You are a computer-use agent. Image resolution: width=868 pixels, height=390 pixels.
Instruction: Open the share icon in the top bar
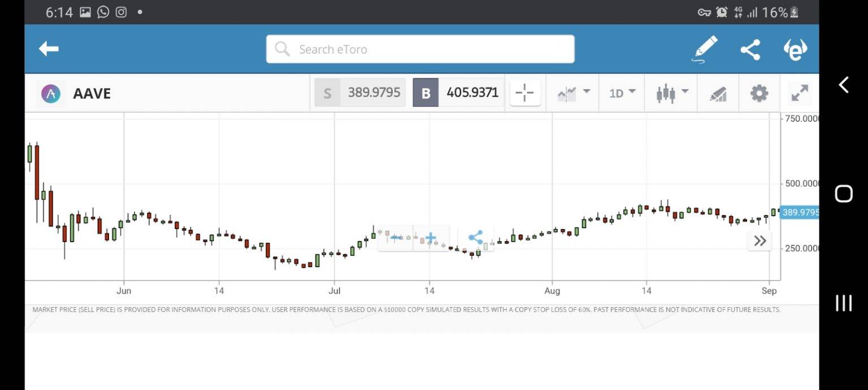[x=750, y=49]
